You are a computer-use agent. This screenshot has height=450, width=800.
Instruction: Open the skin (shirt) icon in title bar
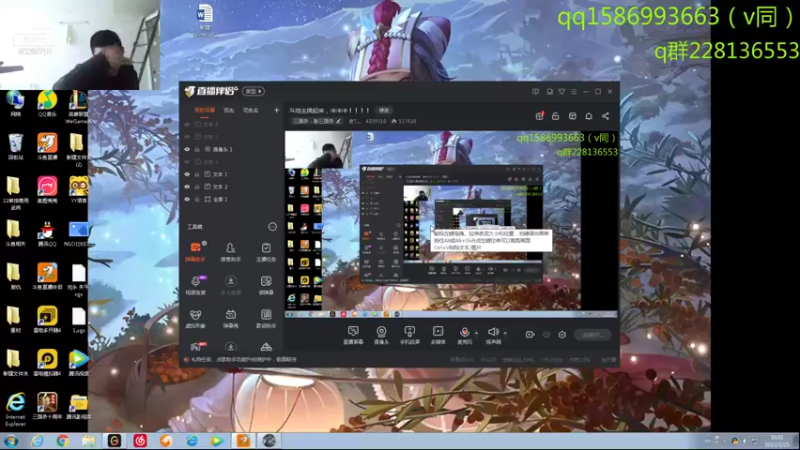click(x=561, y=92)
